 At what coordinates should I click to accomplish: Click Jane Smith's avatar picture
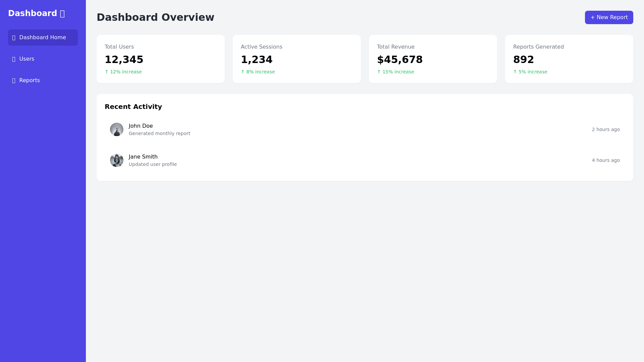coord(117,160)
